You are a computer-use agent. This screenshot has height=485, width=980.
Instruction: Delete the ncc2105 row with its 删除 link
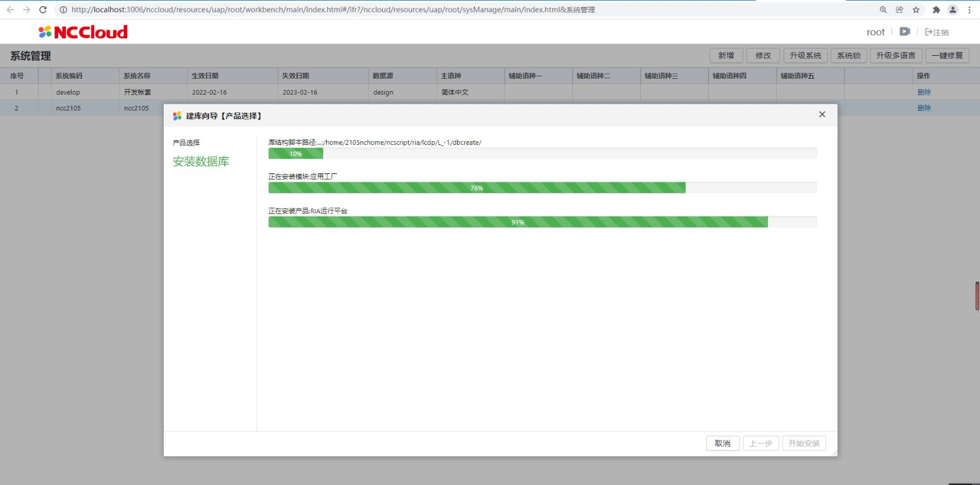click(924, 108)
